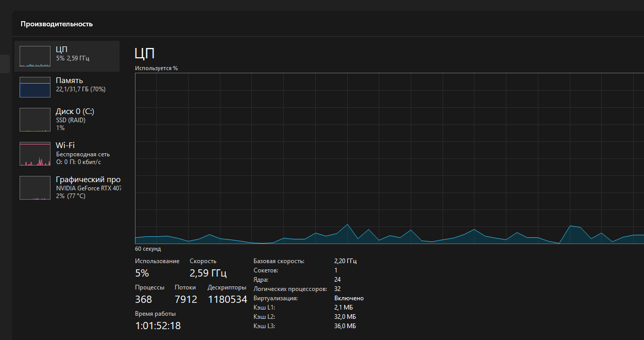Click the Используется % axis label
The width and height of the screenshot is (644, 340).
(x=156, y=68)
